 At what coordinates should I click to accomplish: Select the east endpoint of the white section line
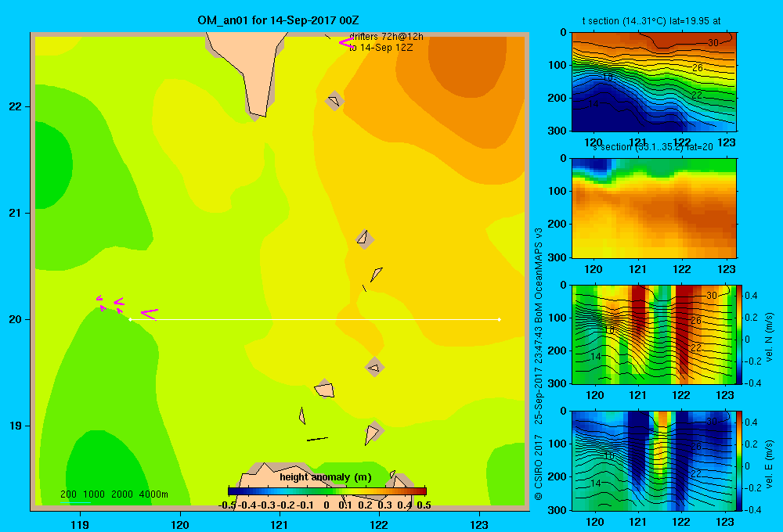(x=499, y=319)
